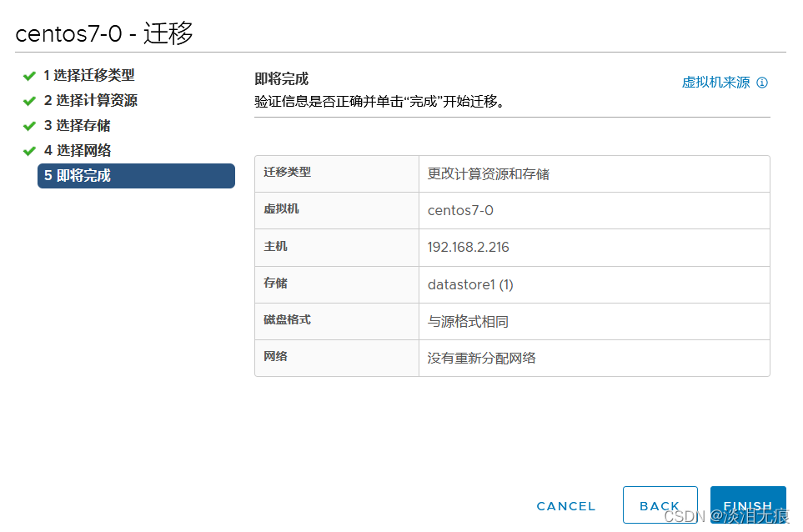Viewport: 803px width, 532px height.
Task: Open step 4 选择网络
Action: [79, 150]
